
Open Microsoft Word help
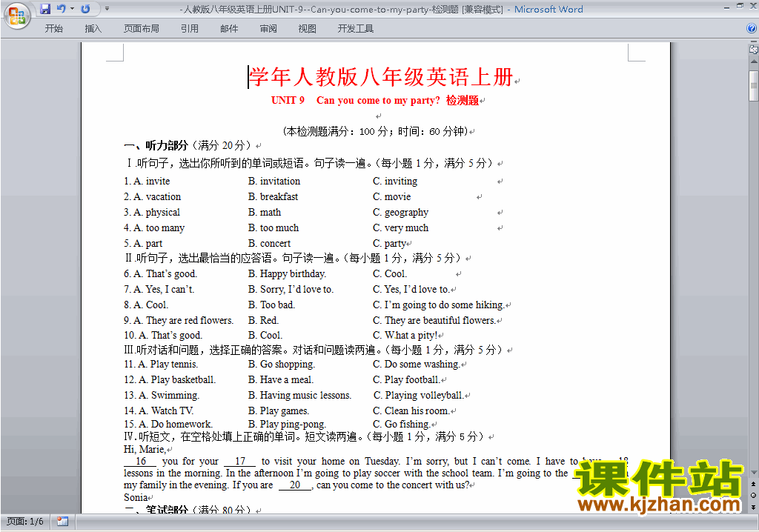(x=752, y=29)
